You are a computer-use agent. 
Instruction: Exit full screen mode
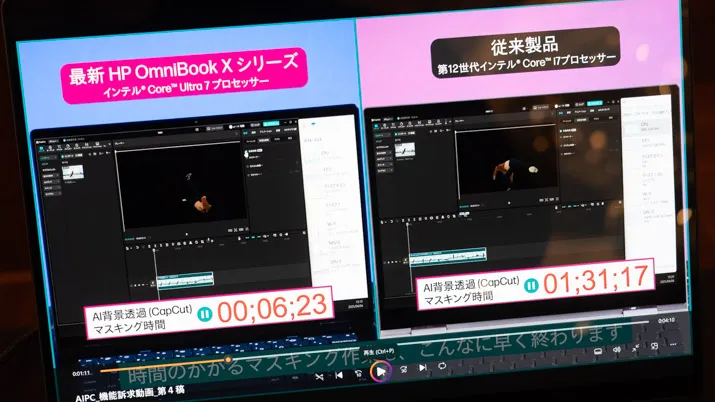tap(636, 348)
